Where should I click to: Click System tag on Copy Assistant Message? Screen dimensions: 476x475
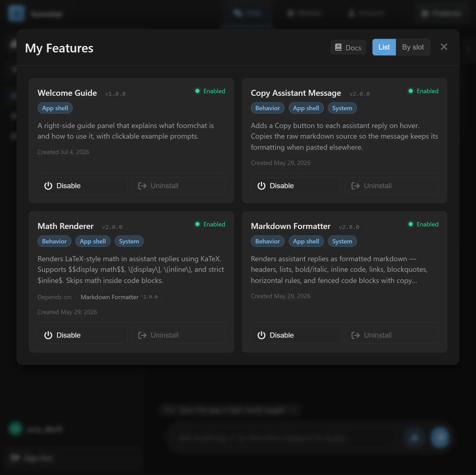342,108
